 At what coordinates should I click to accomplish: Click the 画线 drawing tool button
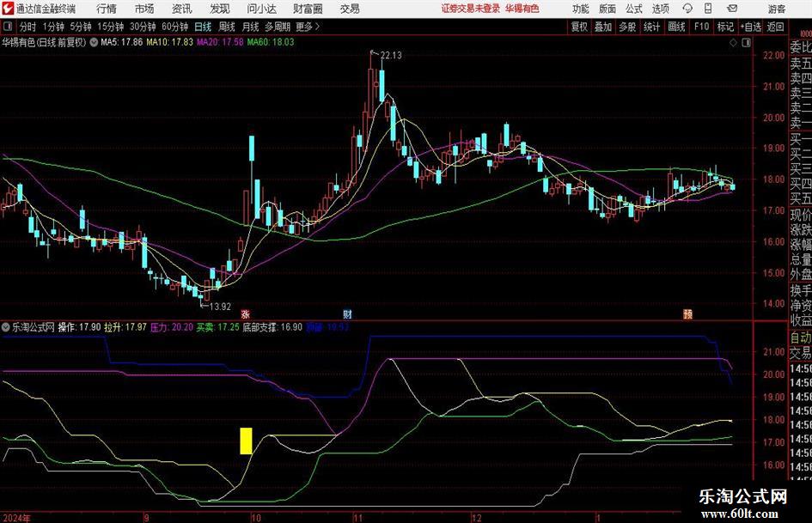676,27
